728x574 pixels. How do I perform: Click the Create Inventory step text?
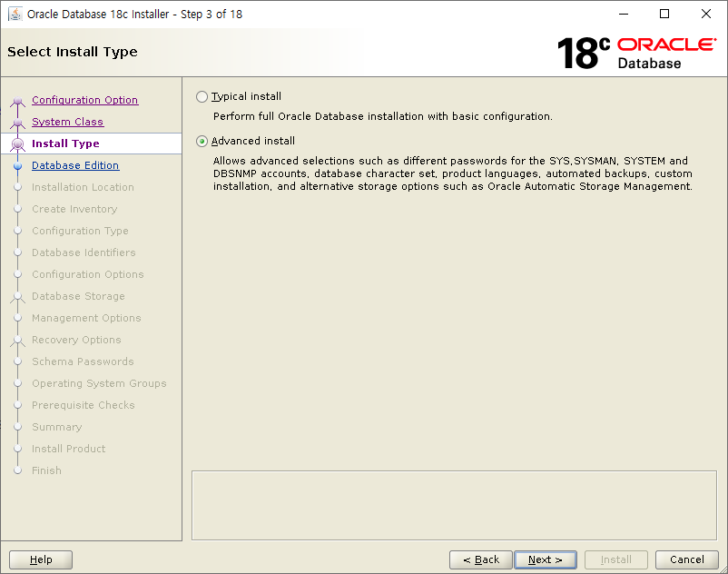pos(74,209)
